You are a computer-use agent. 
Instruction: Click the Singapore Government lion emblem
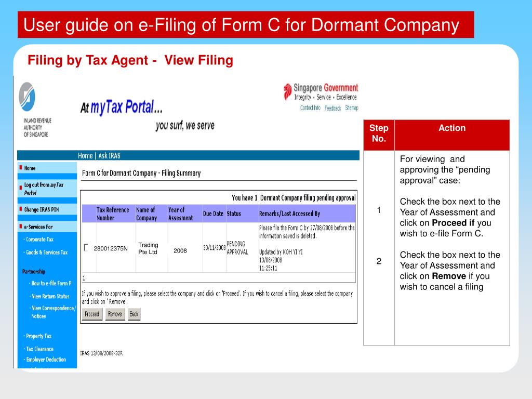[x=288, y=91]
